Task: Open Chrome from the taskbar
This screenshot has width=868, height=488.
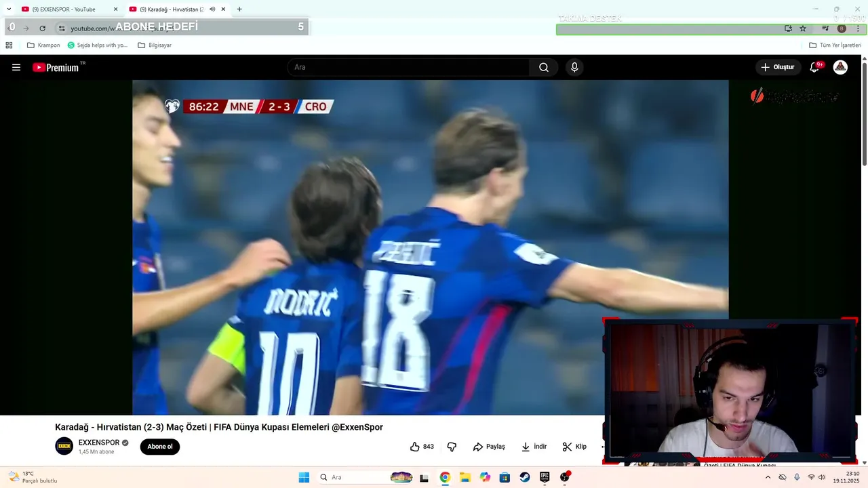Action: click(x=445, y=477)
